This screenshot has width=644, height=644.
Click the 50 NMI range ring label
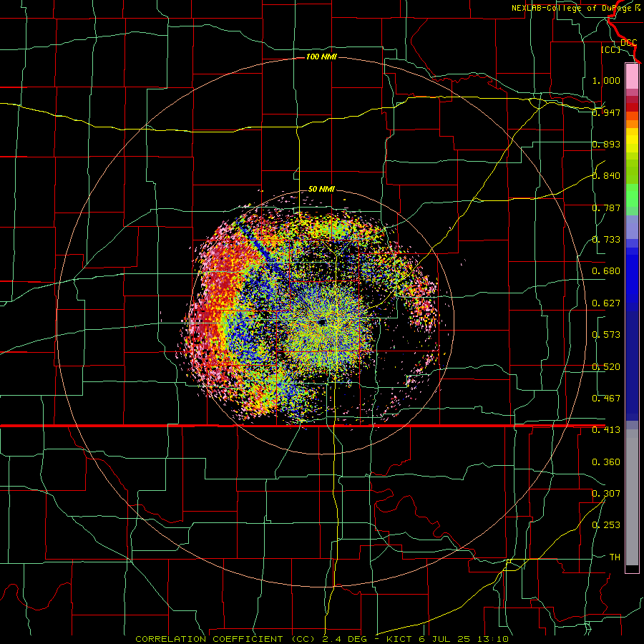(321, 189)
